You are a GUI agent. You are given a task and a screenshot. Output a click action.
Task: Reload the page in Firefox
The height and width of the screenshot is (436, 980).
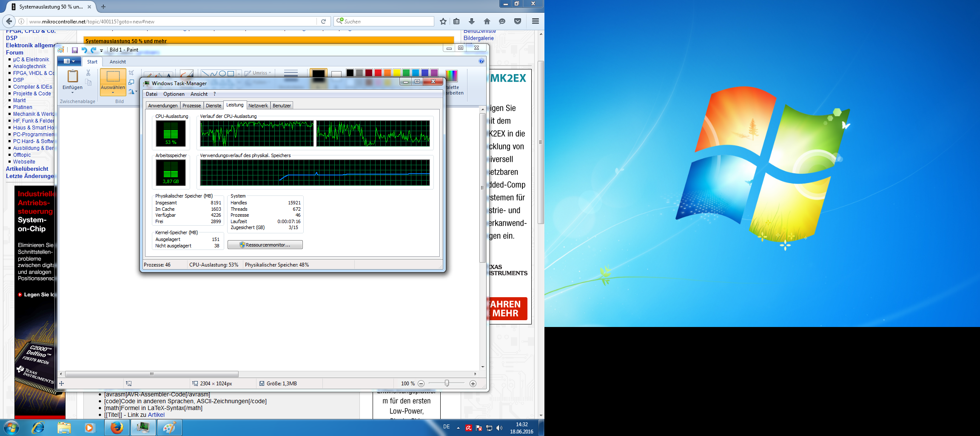(323, 21)
